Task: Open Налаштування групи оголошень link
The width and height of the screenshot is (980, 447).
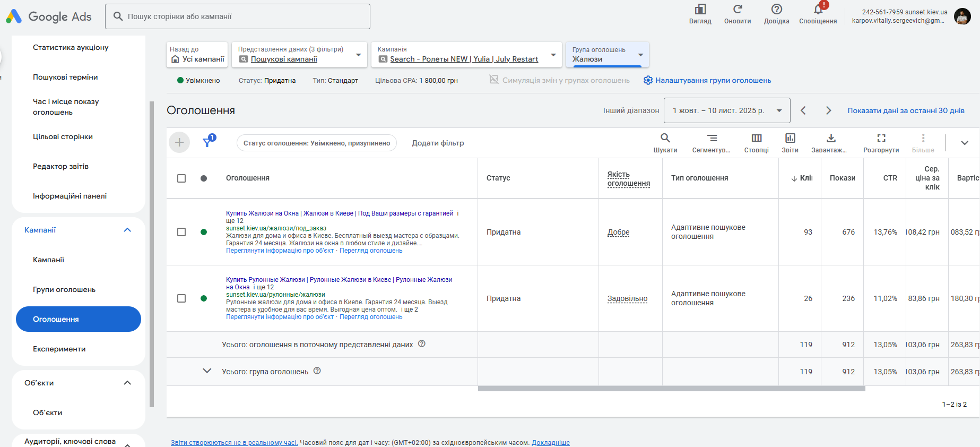Action: point(713,80)
